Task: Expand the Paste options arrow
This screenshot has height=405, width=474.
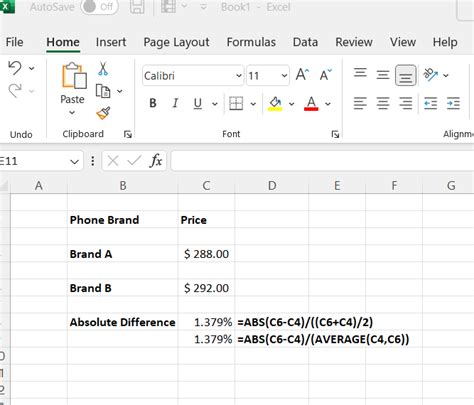Action: [72, 113]
